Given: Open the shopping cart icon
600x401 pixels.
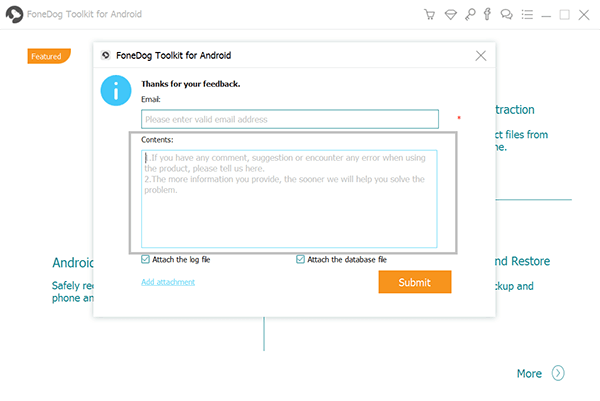Looking at the screenshot, I should 429,15.
